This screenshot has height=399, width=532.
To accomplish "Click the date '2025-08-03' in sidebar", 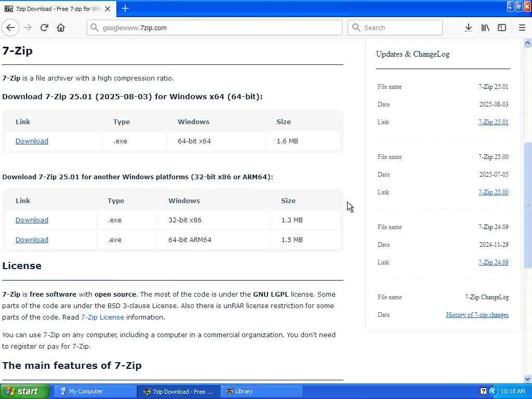I will pyautogui.click(x=494, y=104).
